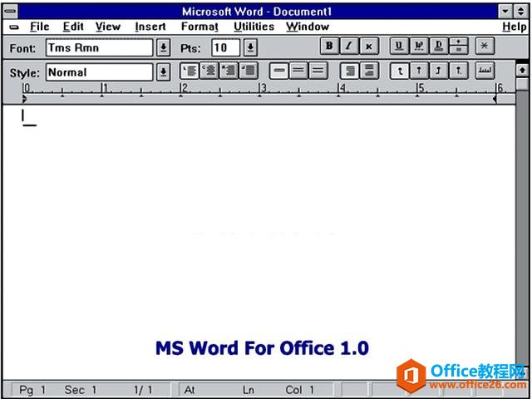Choose double line spacing icon
The image size is (532, 399).
pos(318,71)
